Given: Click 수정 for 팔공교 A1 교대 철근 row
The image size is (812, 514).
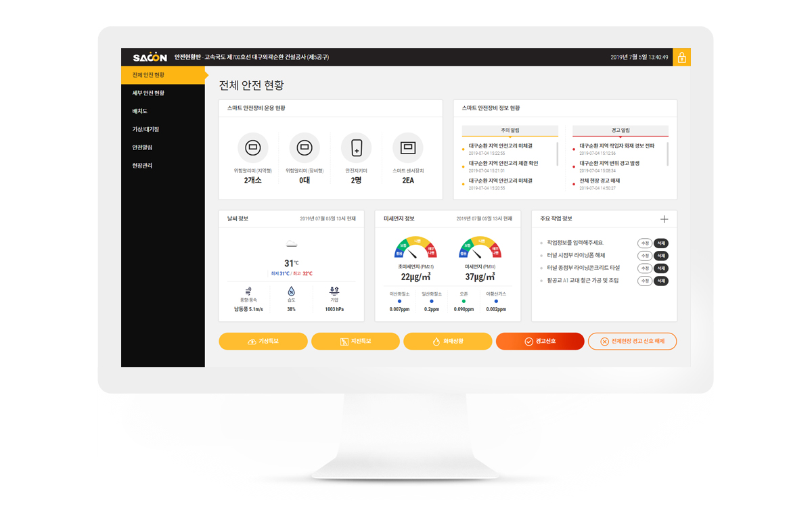Looking at the screenshot, I should (x=645, y=281).
